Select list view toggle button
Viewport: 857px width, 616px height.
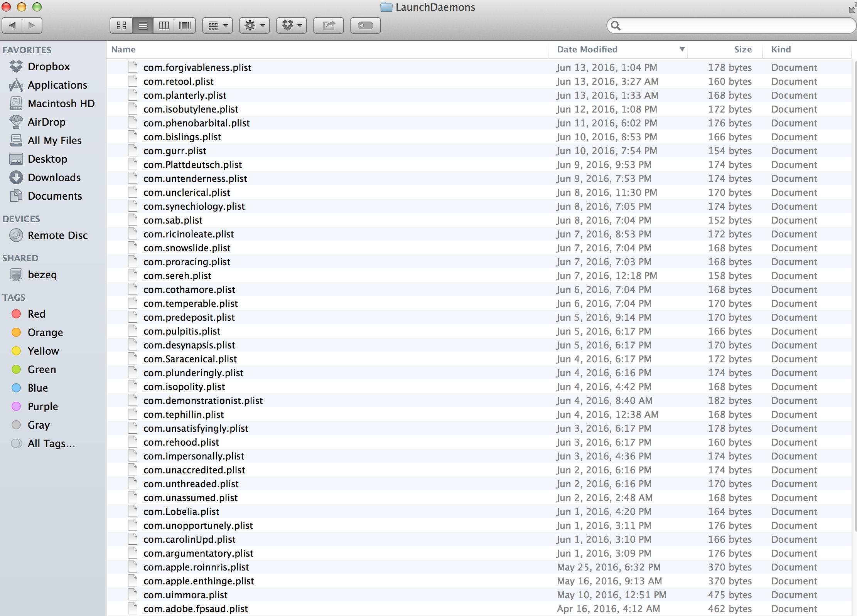click(x=143, y=25)
